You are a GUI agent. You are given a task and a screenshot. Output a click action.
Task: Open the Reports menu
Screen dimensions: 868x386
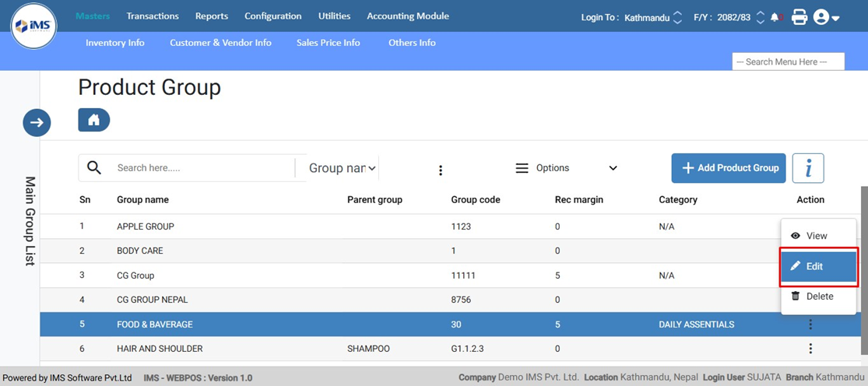pyautogui.click(x=212, y=16)
